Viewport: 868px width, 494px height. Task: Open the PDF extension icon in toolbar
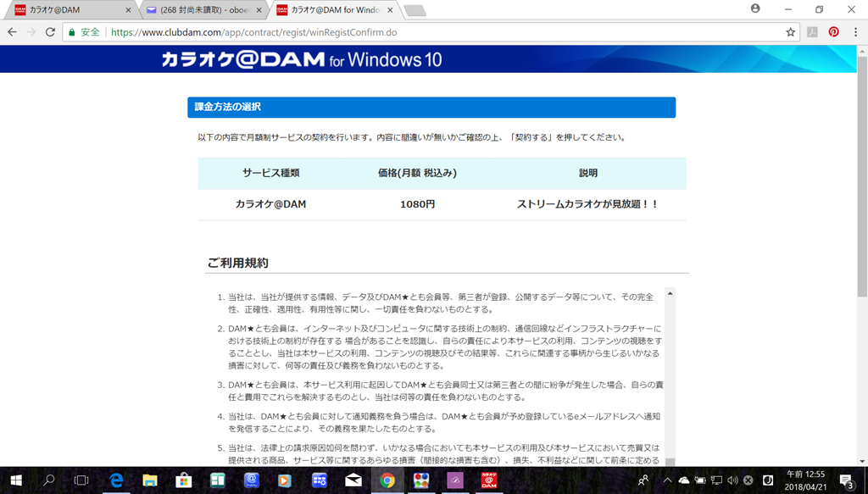pos(812,32)
